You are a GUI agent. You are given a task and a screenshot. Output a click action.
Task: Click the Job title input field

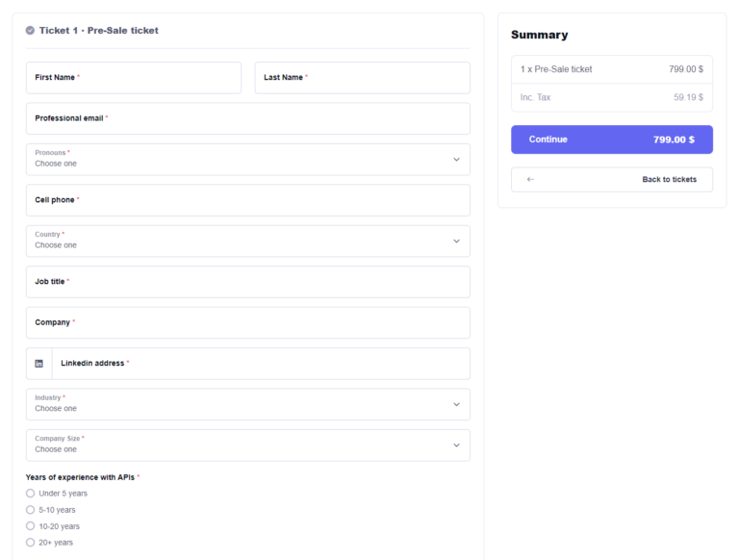(247, 282)
